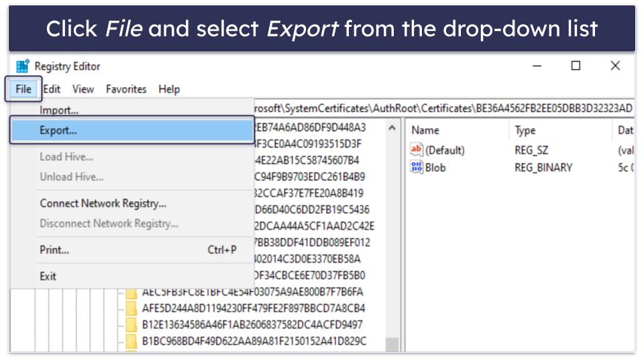Choose Print... from the File menu
This screenshot has width=644, height=362.
point(54,250)
